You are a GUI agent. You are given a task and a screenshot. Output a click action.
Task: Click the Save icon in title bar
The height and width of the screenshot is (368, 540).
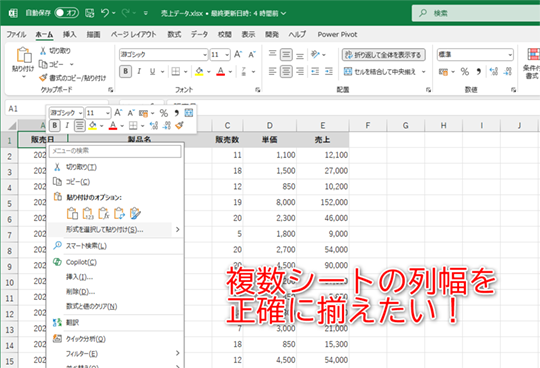[x=90, y=13]
